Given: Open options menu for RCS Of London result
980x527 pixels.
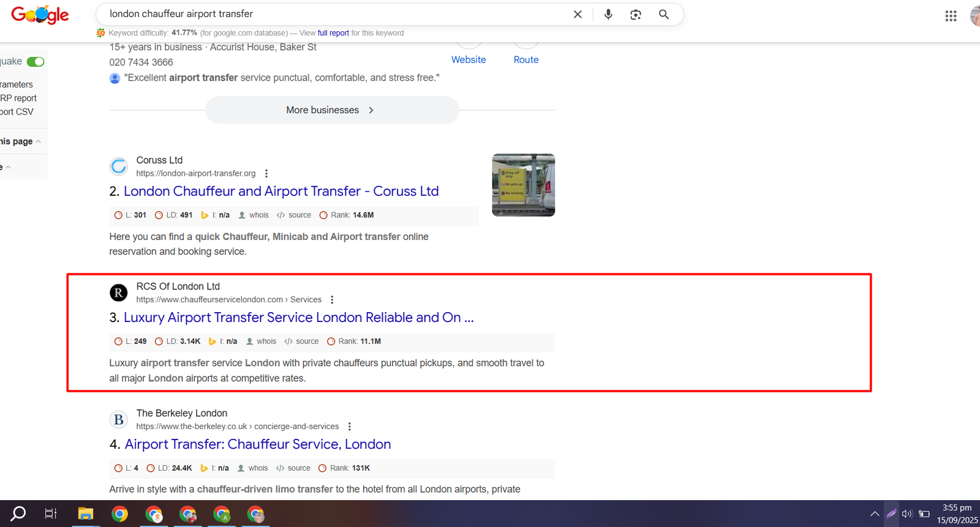Looking at the screenshot, I should click(332, 300).
